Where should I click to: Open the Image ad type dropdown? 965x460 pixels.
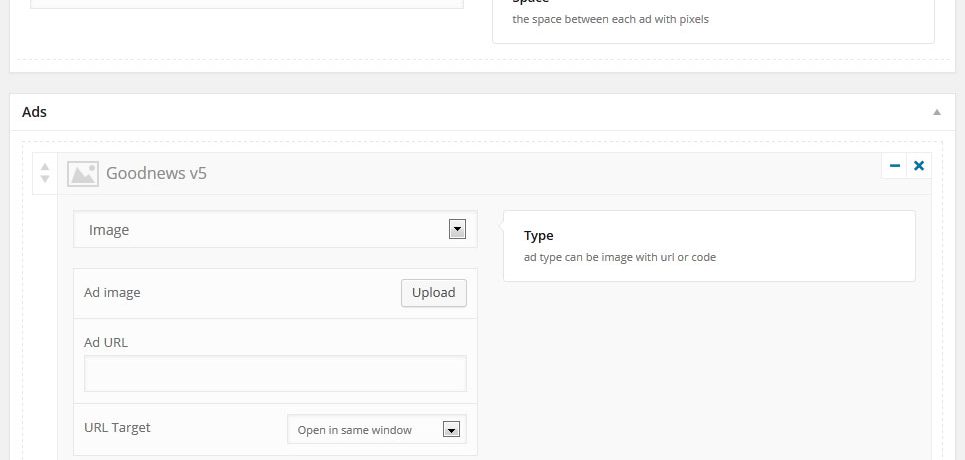tap(275, 230)
